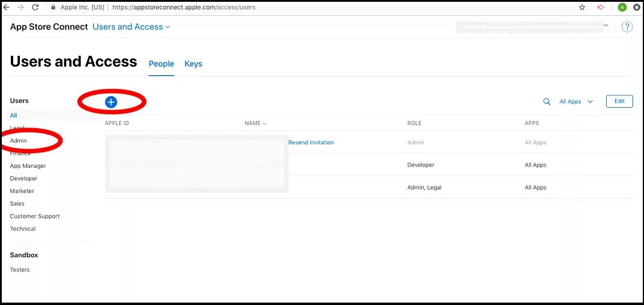Expand the account name dropdown chevron
Screen dimensions: 644x305
click(x=605, y=25)
